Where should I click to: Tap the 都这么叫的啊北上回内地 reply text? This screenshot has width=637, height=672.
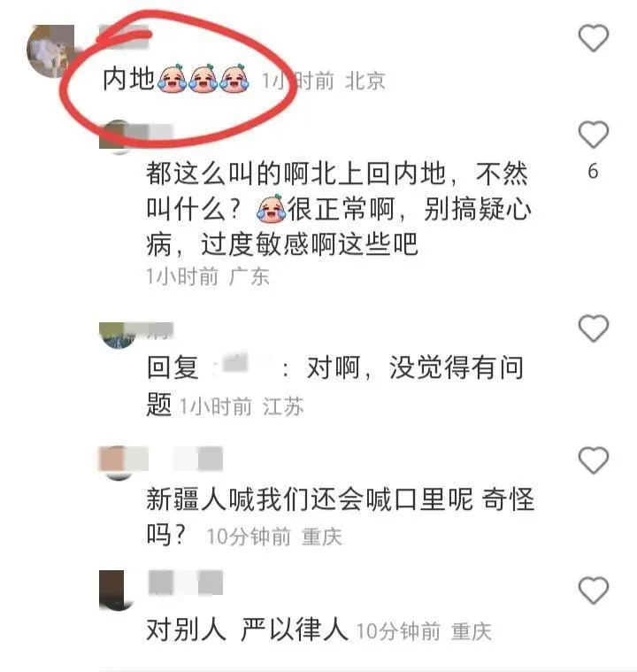[x=339, y=209]
